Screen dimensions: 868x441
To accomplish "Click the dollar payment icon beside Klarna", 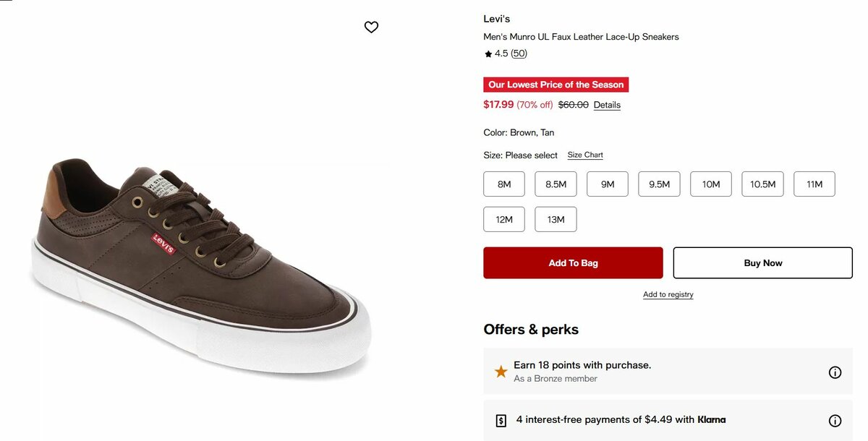I will point(501,420).
